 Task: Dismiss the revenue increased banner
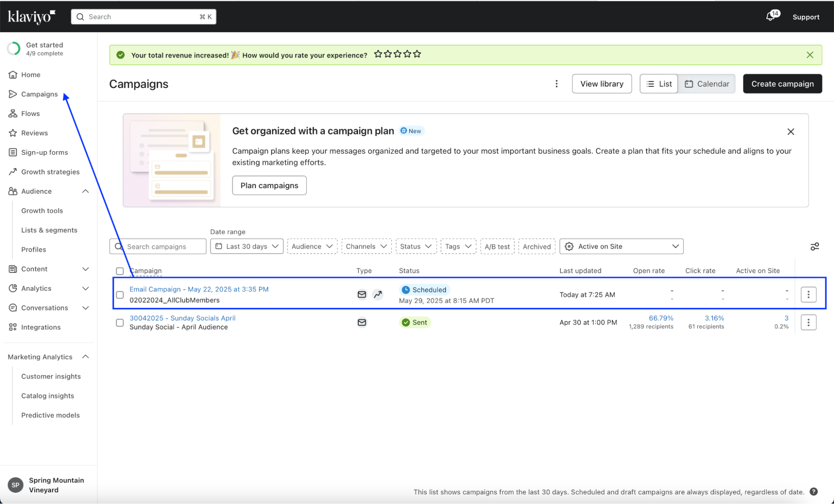tap(809, 55)
